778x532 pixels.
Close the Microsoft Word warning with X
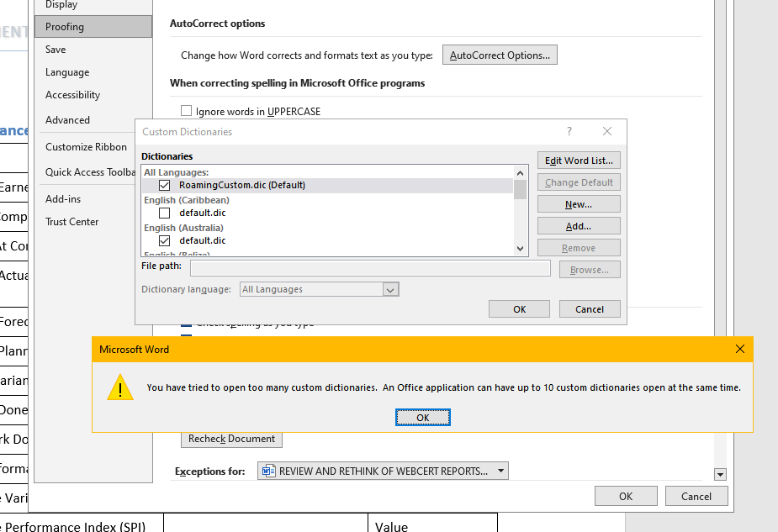pos(740,349)
